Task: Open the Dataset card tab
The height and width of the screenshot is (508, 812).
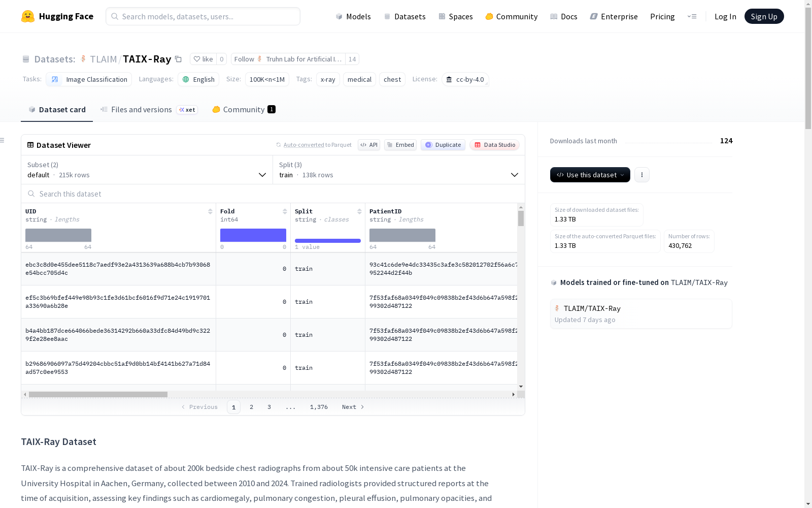Action: point(57,110)
